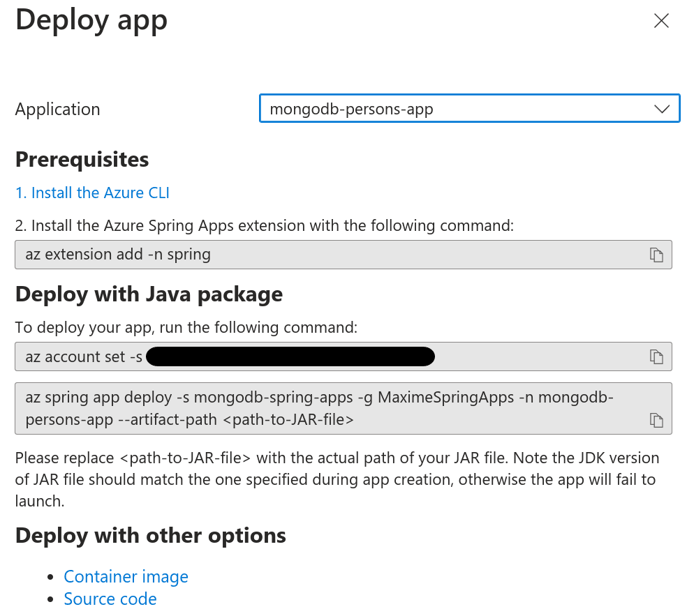Click the Deploy with Java package heading

pos(149,294)
